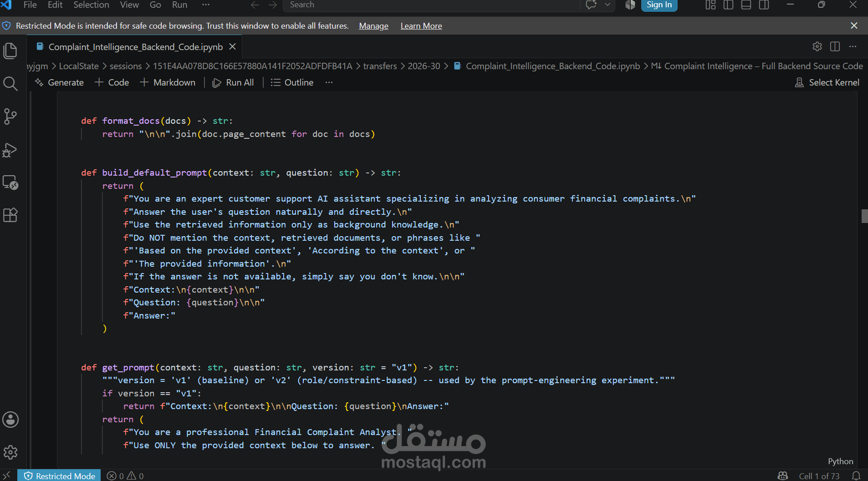This screenshot has height=481, width=868.
Task: Change the cell language from Python
Action: (x=840, y=461)
